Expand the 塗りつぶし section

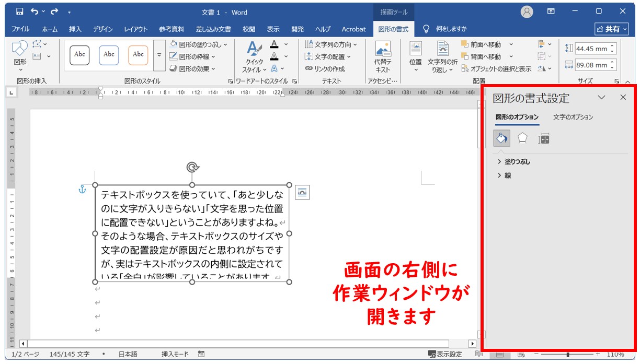[x=513, y=162]
